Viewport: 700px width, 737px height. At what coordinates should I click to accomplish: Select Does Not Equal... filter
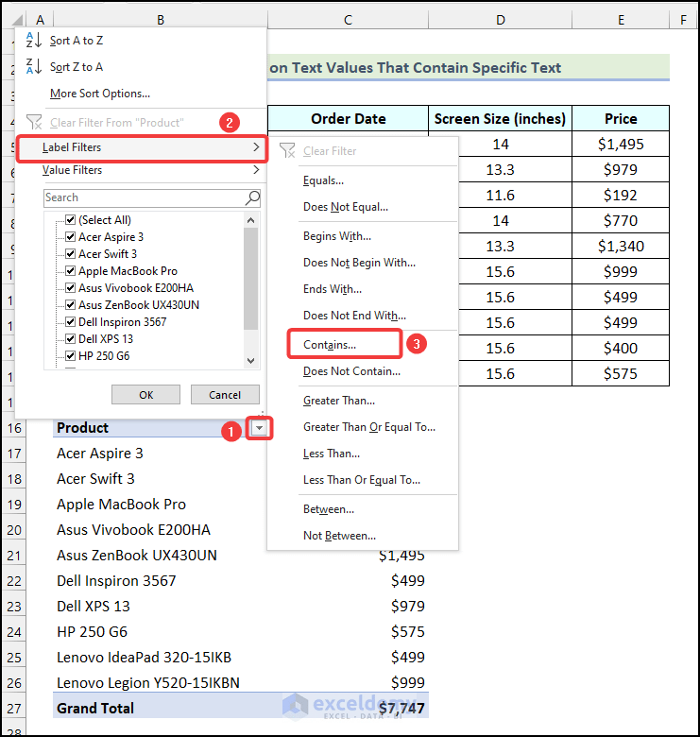[346, 207]
